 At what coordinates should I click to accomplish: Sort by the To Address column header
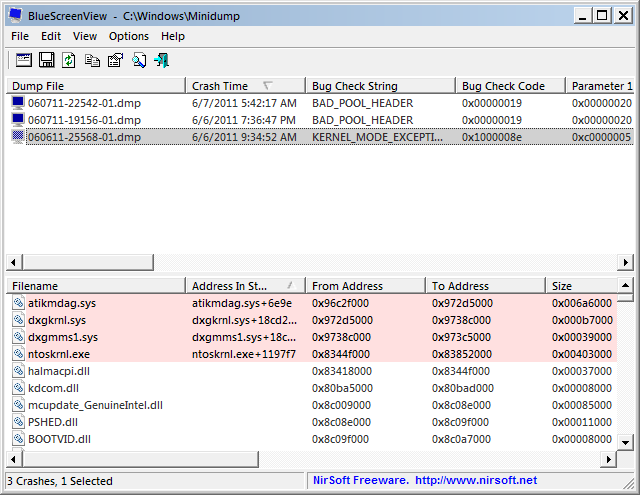pos(485,286)
